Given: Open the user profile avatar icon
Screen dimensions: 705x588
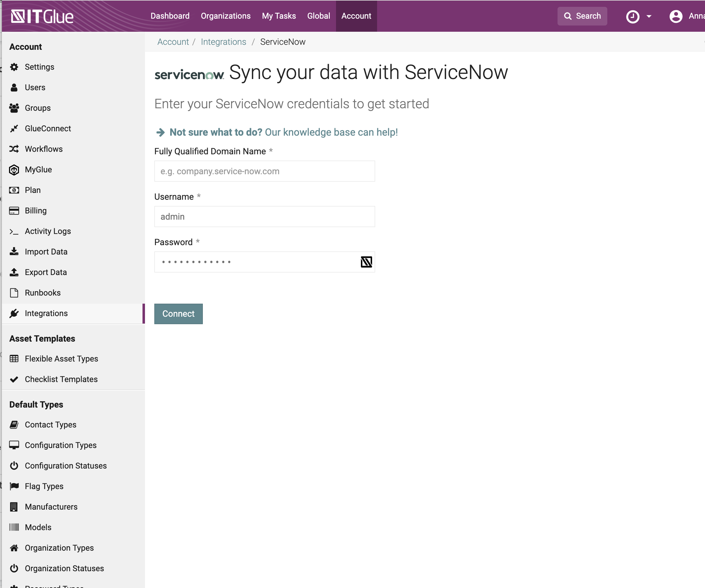Looking at the screenshot, I should tap(675, 16).
